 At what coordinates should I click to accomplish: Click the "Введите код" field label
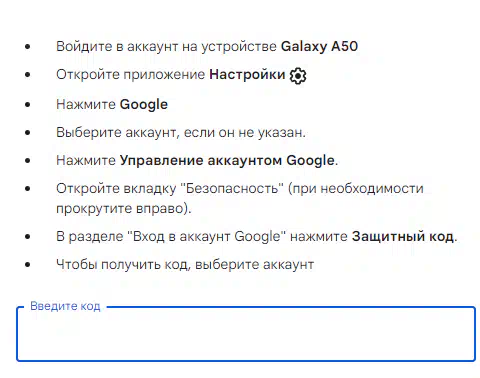(65, 306)
